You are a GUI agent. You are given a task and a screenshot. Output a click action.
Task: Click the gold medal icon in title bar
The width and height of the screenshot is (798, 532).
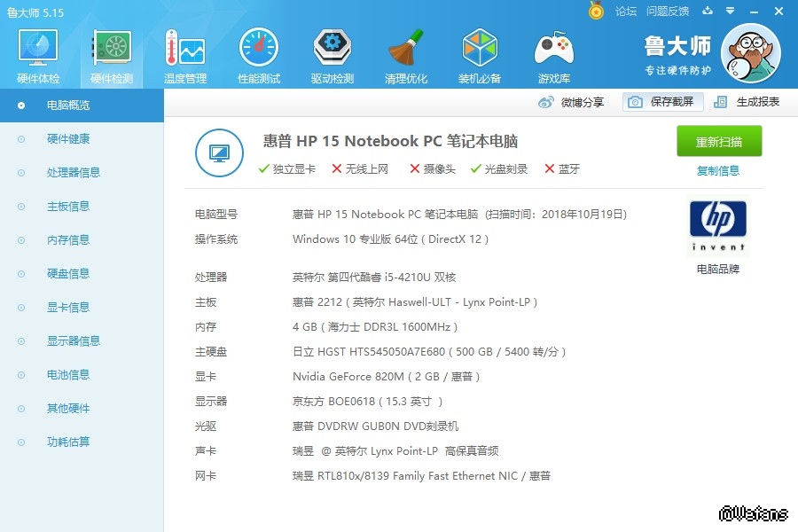coord(596,11)
